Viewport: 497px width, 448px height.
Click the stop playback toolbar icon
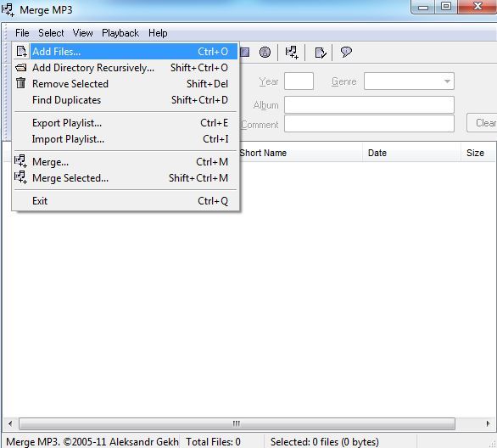(x=245, y=52)
